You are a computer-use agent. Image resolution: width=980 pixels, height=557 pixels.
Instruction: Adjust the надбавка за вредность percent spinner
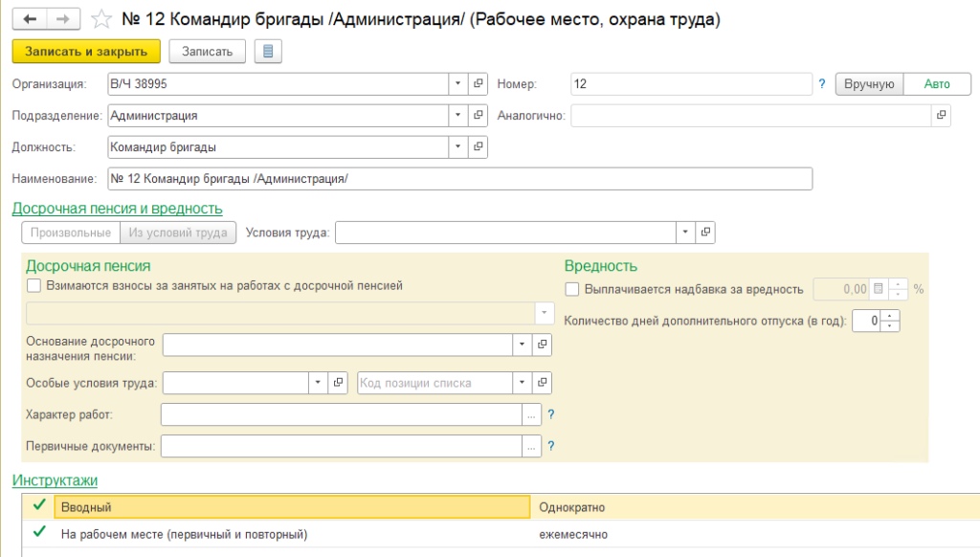coord(898,289)
